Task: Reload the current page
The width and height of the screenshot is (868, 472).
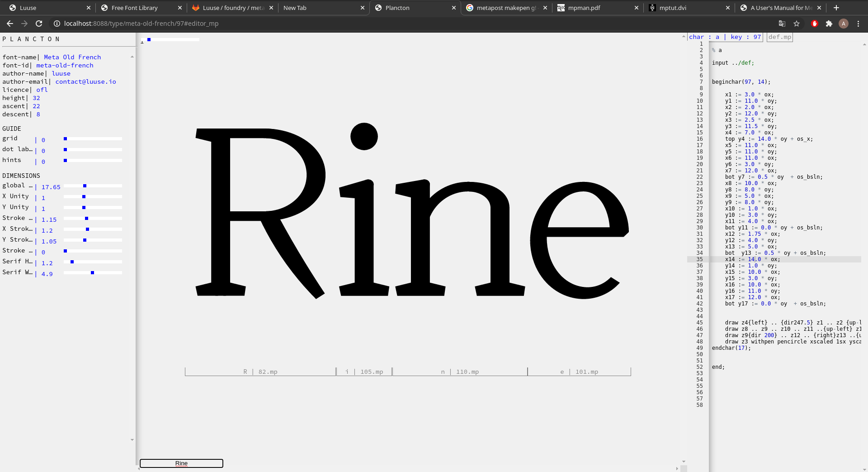Action: coord(39,24)
